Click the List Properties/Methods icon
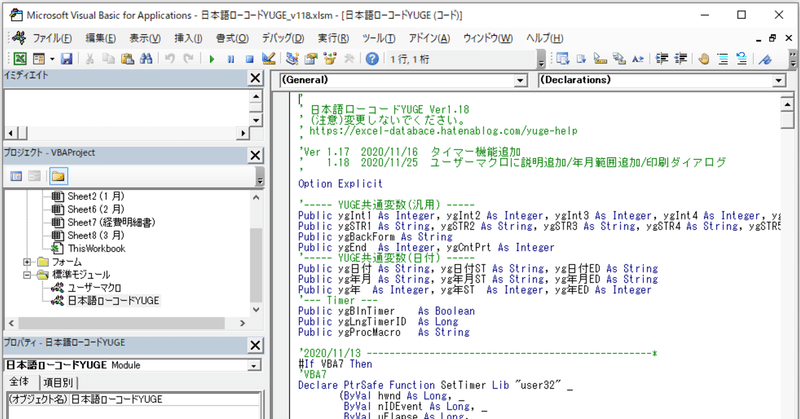The image size is (800, 419). 563,59
